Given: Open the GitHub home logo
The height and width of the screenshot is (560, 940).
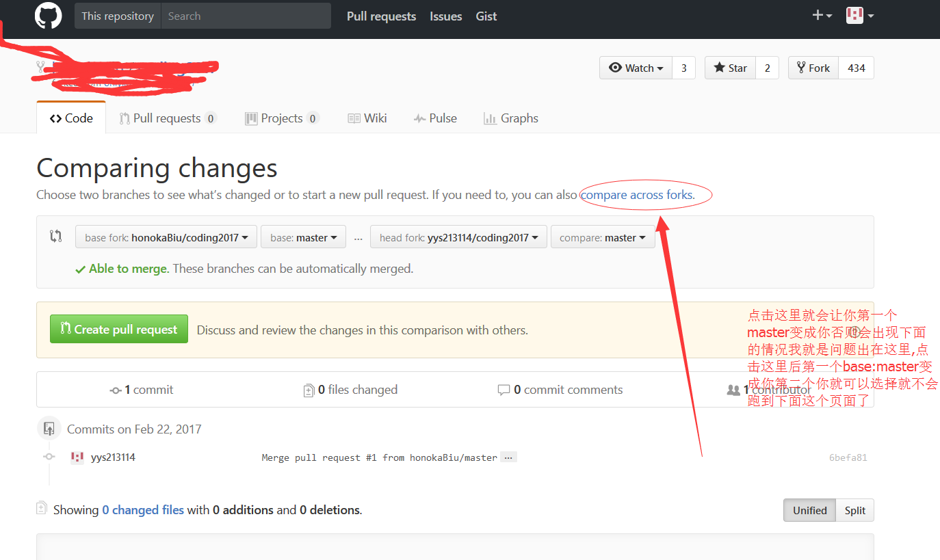Looking at the screenshot, I should pos(48,16).
